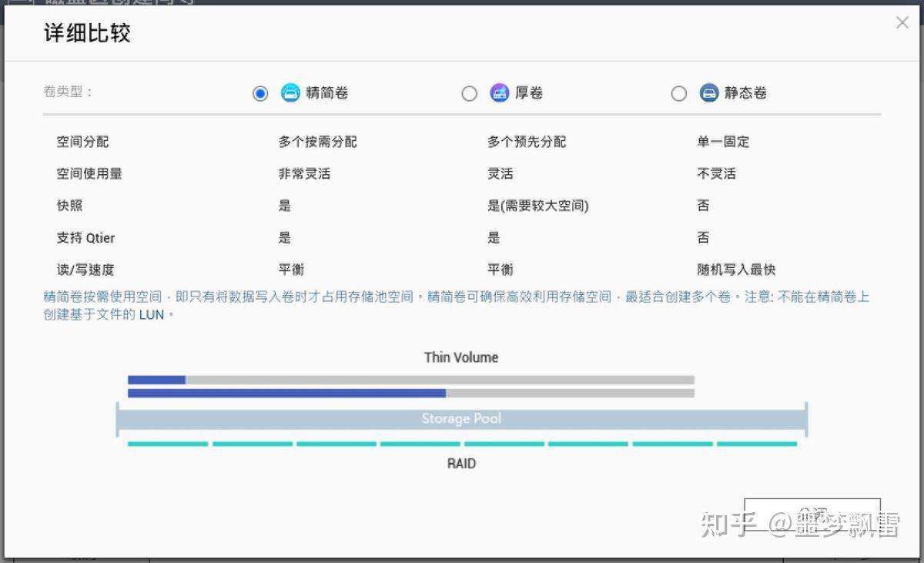
Task: Click the RAID label below the diagram
Action: (461, 464)
